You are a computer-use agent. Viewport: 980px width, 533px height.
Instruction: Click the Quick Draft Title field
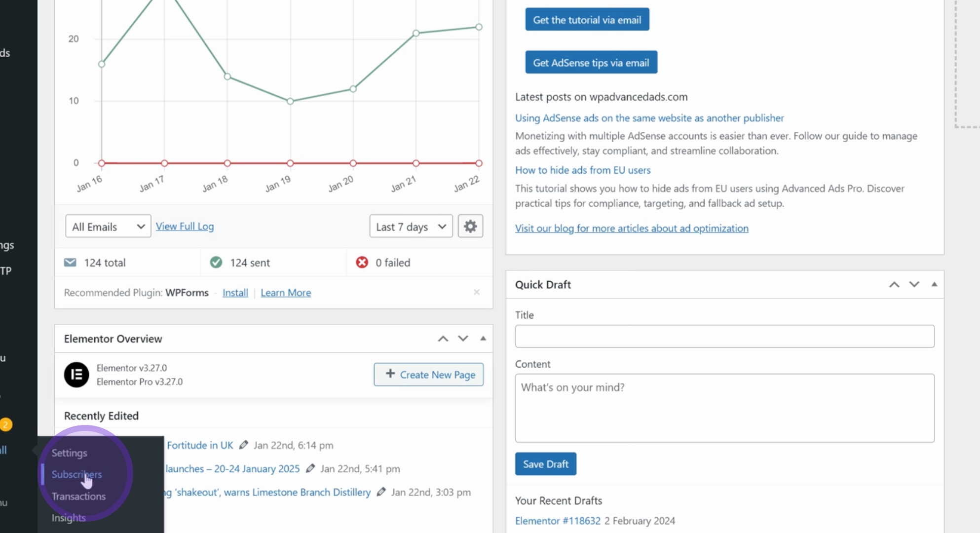(x=724, y=336)
